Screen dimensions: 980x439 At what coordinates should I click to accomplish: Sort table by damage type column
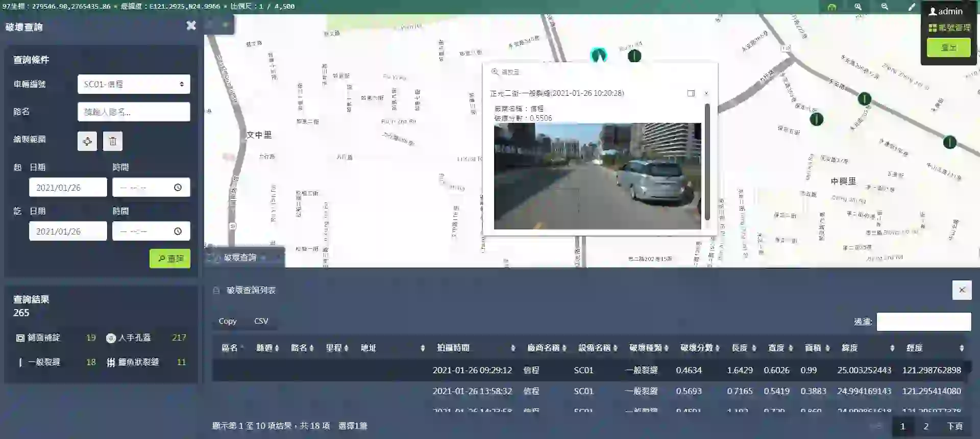point(649,348)
